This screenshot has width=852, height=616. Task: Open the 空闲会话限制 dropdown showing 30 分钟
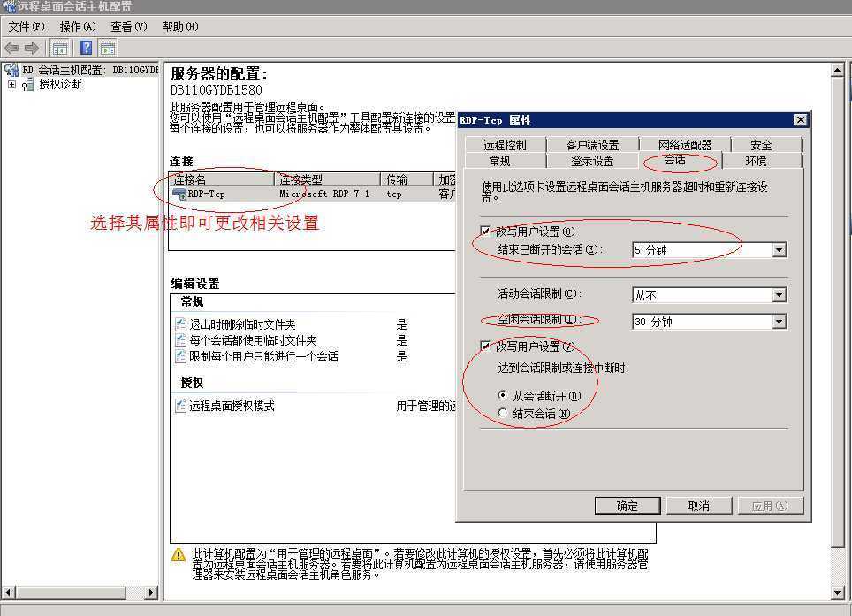click(780, 322)
